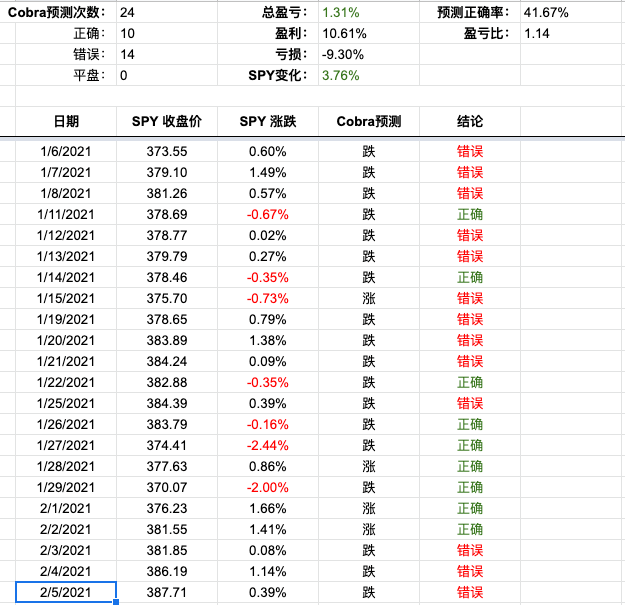The height and width of the screenshot is (605, 625).
Task: Click closing price 383.89
Action: click(167, 340)
